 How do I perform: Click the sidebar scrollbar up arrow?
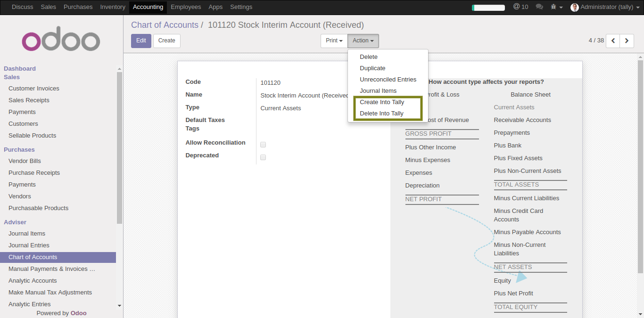tap(119, 69)
